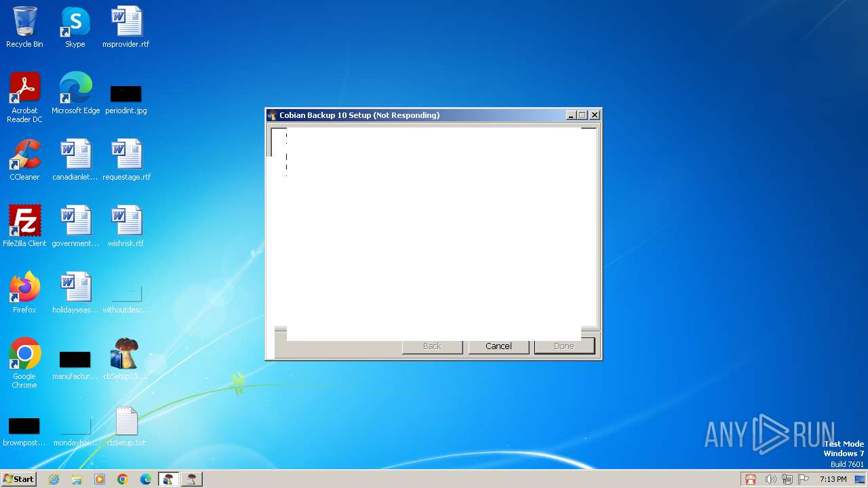Click the Cobian setup window title icon
The width and height of the screenshot is (868, 488).
coord(272,115)
